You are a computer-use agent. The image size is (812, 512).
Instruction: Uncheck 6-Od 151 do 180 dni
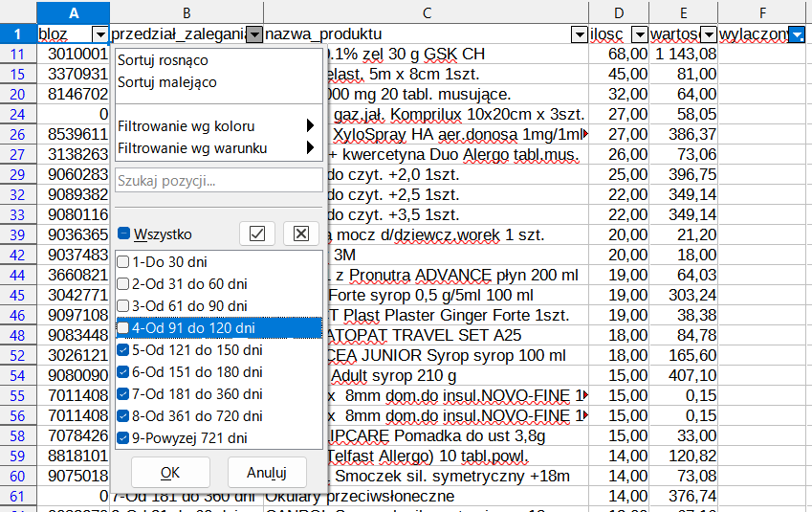tap(123, 372)
